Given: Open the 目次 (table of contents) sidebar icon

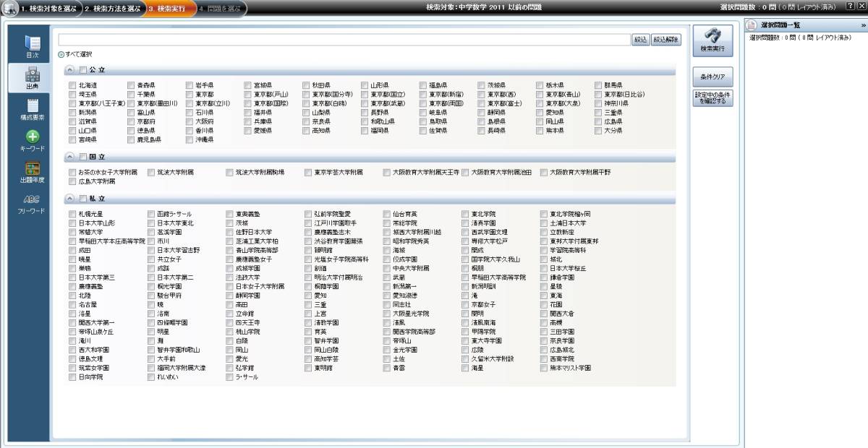Looking at the screenshot, I should pyautogui.click(x=32, y=46).
